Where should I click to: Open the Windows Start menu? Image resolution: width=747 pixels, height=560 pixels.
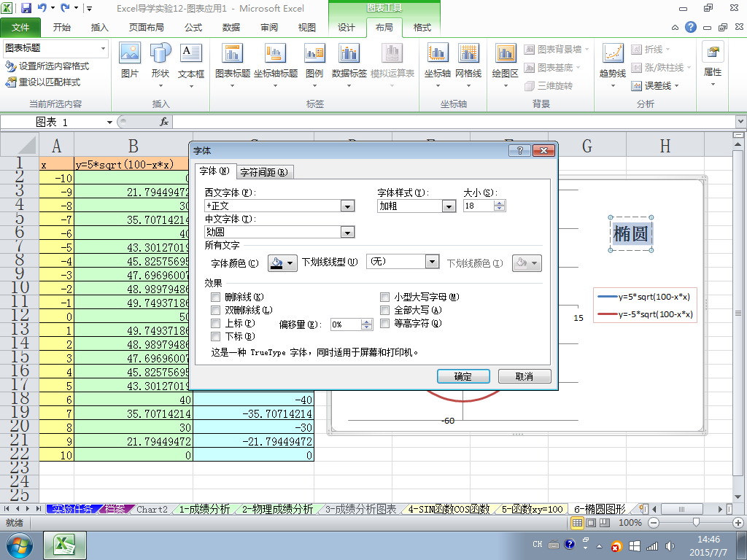coord(20,545)
